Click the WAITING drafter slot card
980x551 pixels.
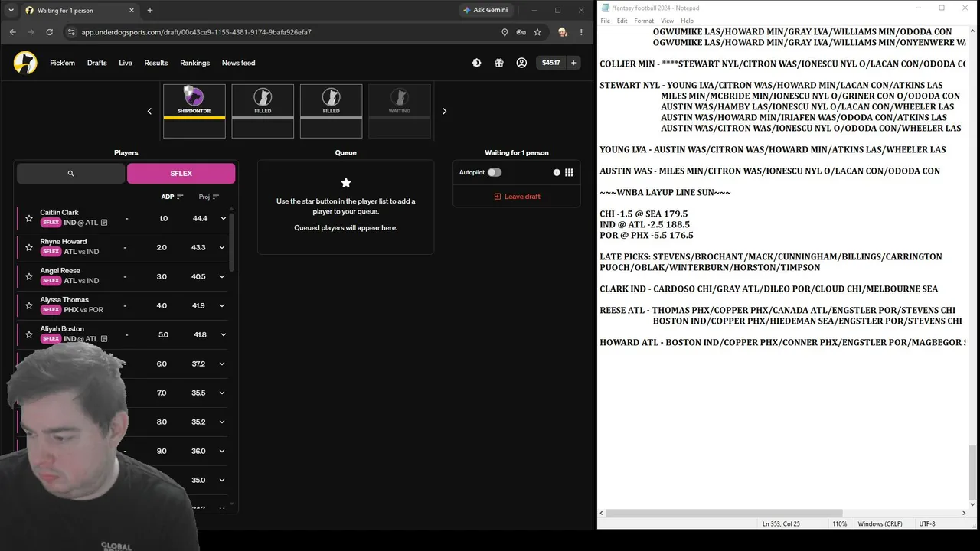[x=400, y=111]
